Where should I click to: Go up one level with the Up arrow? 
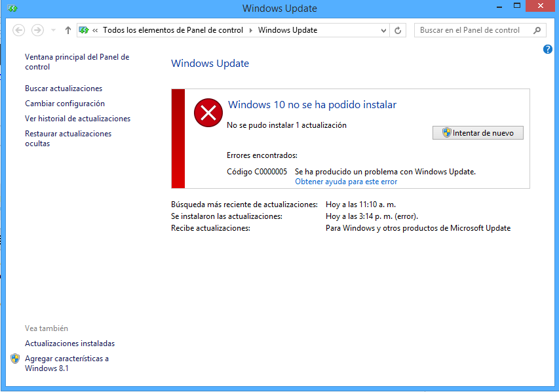click(67, 30)
